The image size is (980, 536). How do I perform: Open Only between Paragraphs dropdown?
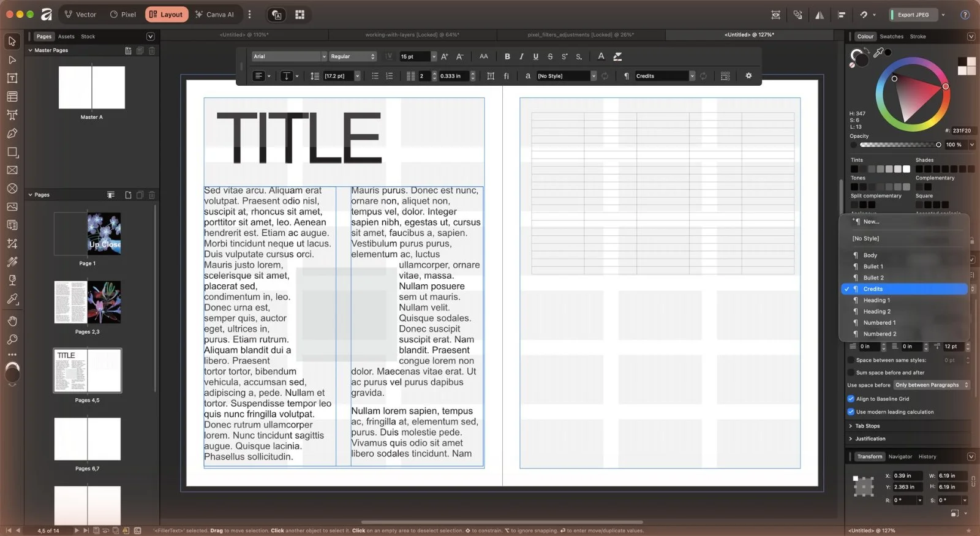pyautogui.click(x=932, y=385)
